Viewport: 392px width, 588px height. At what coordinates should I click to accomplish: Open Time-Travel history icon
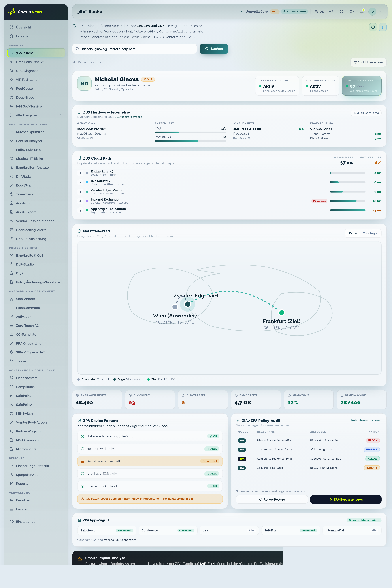(12, 194)
